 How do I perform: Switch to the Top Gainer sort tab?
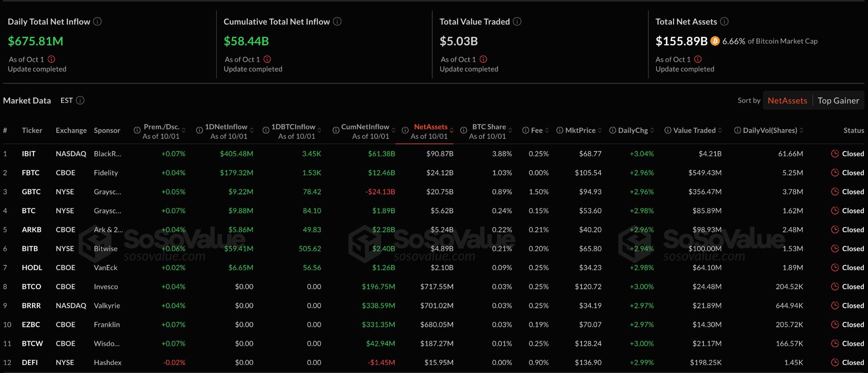pos(838,101)
